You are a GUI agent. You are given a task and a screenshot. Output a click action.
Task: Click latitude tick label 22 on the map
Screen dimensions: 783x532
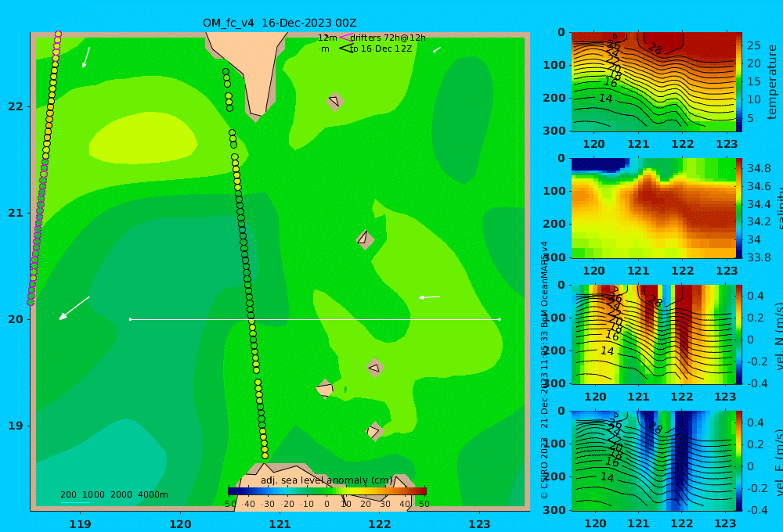15,106
